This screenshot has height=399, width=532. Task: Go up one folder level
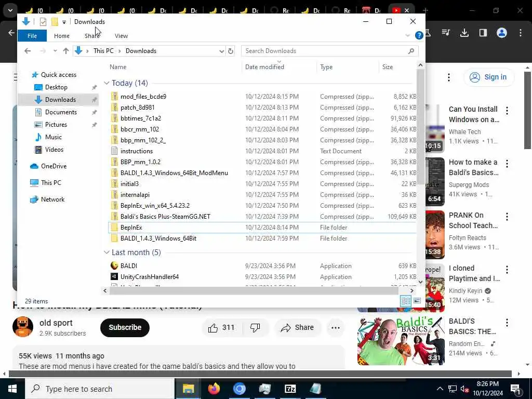(66, 51)
